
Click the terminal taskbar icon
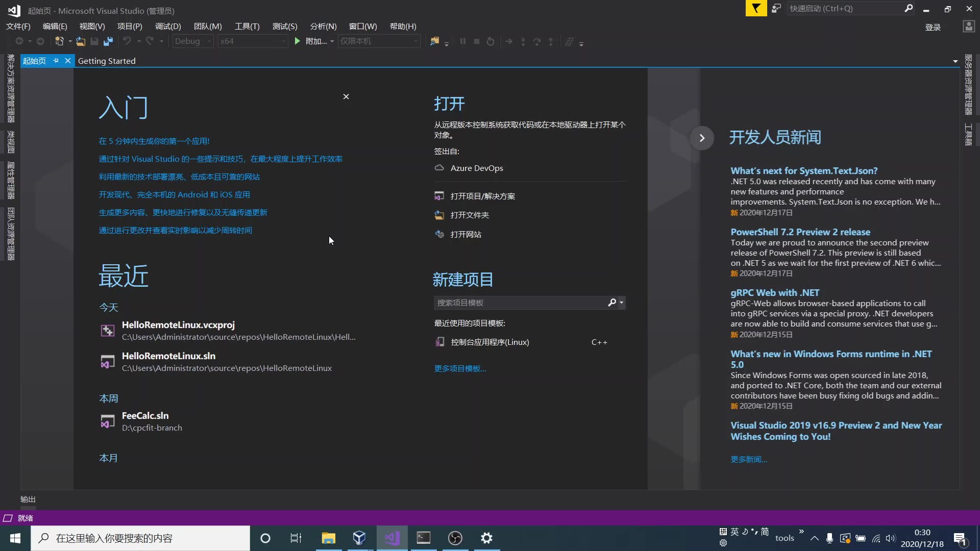click(424, 538)
